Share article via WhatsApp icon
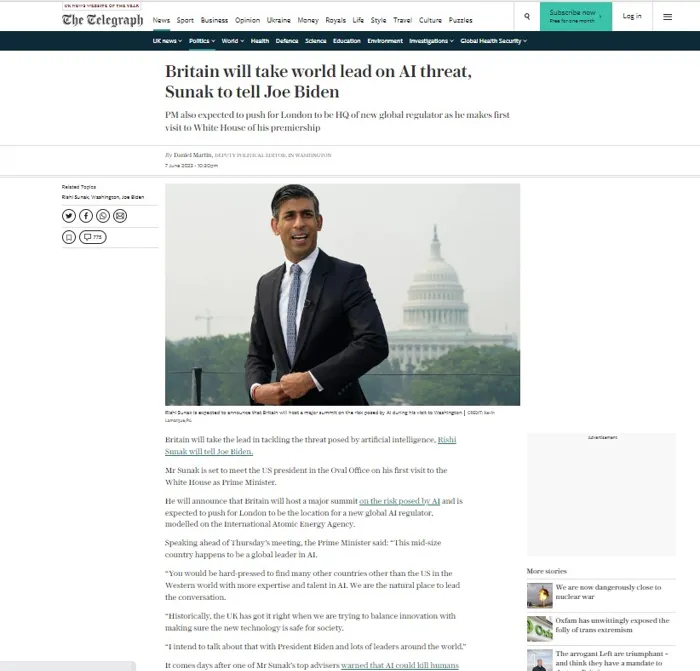700x671 pixels. coord(103,216)
